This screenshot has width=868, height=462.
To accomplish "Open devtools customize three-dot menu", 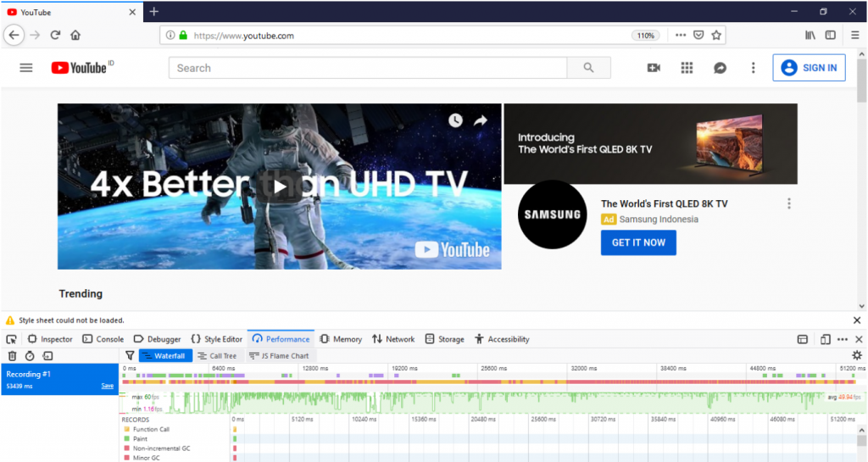I will [843, 339].
